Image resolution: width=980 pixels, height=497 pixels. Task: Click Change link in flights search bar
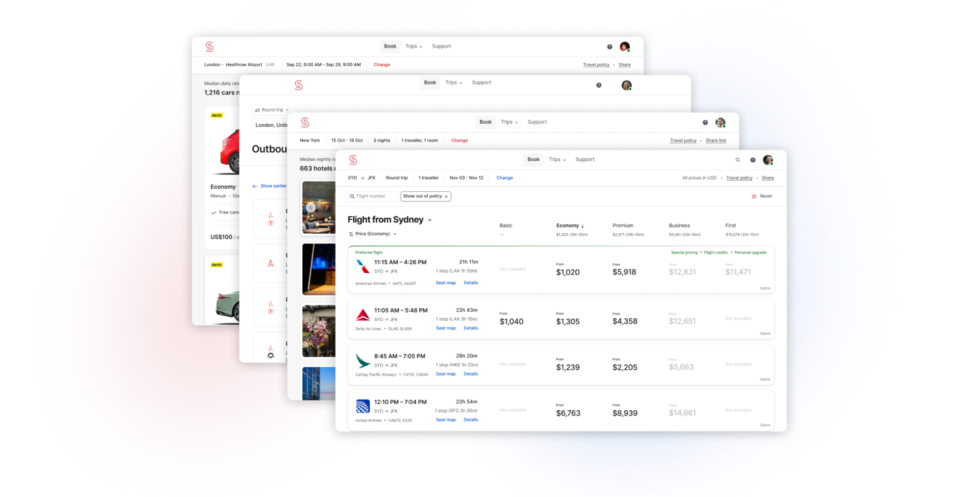click(504, 178)
